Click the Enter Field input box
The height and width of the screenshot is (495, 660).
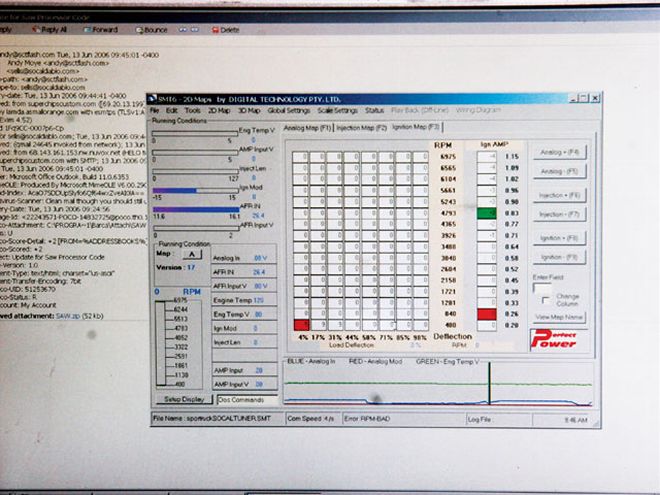[x=542, y=288]
